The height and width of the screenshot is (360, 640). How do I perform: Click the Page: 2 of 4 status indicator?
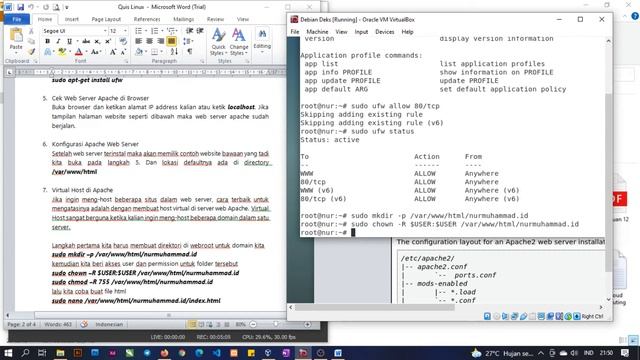click(22, 324)
